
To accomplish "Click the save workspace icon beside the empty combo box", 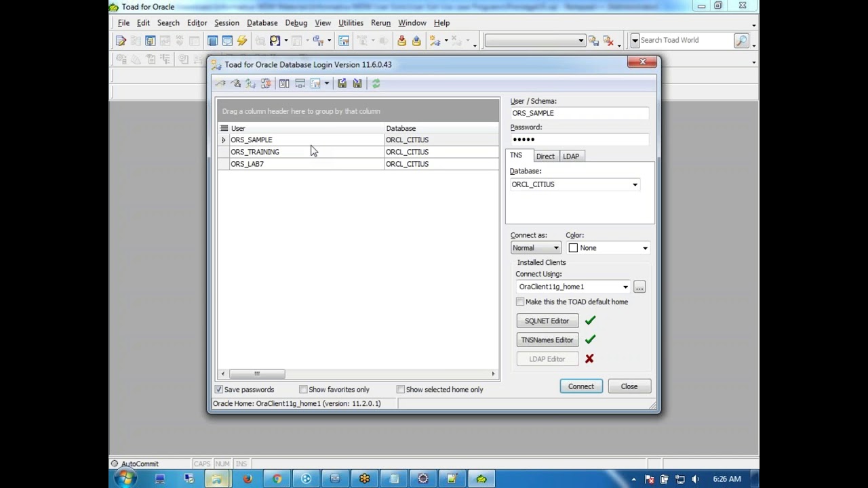I will [593, 41].
